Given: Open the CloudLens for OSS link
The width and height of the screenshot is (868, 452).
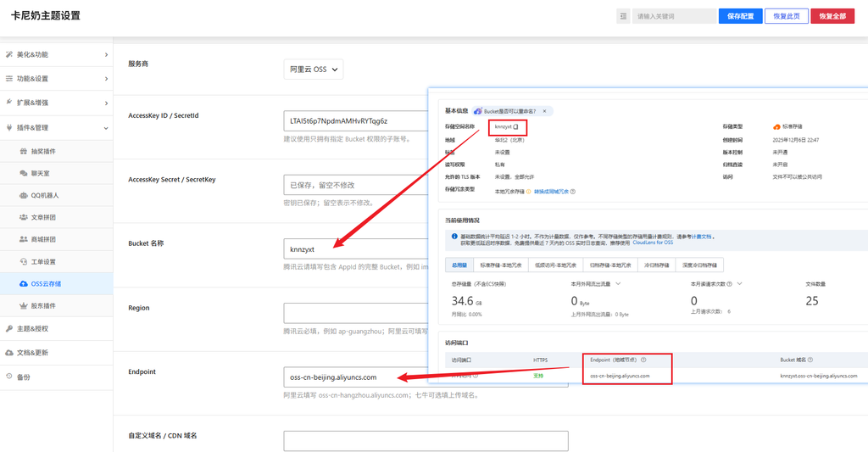Looking at the screenshot, I should click(x=654, y=243).
